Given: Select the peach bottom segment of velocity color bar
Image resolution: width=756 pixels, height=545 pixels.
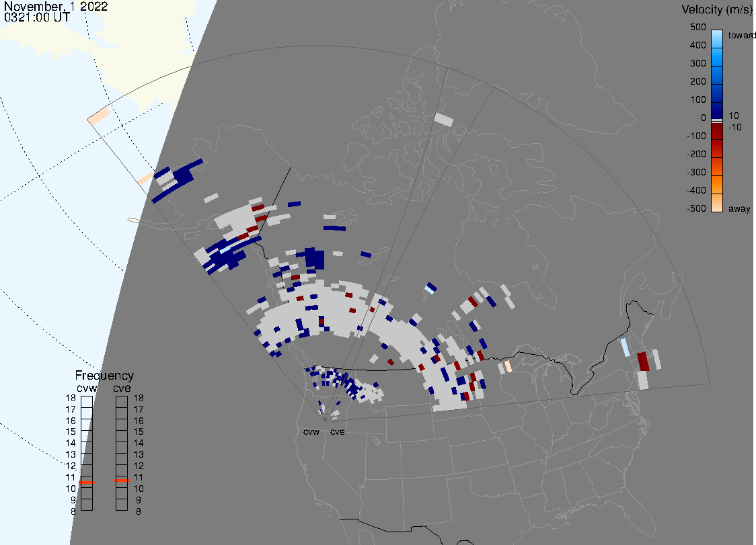Looking at the screenshot, I should [x=717, y=203].
